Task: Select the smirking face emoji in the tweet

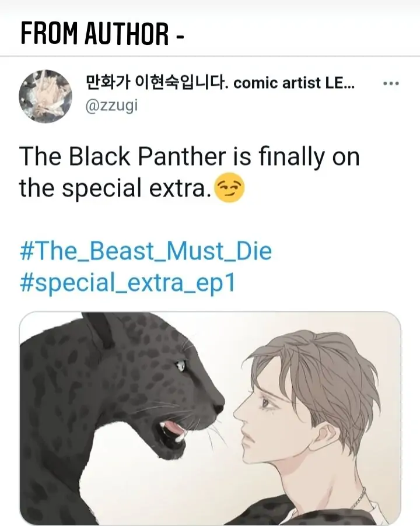Action: 229,188
